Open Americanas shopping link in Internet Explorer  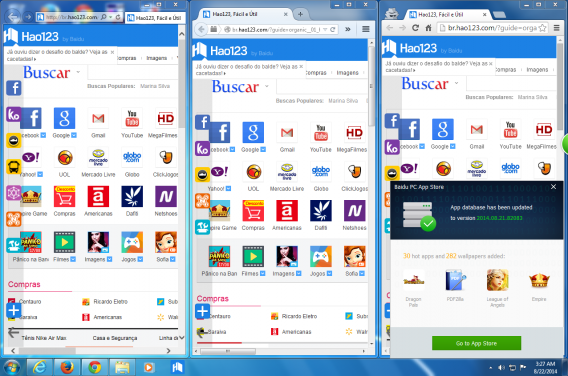108,317
